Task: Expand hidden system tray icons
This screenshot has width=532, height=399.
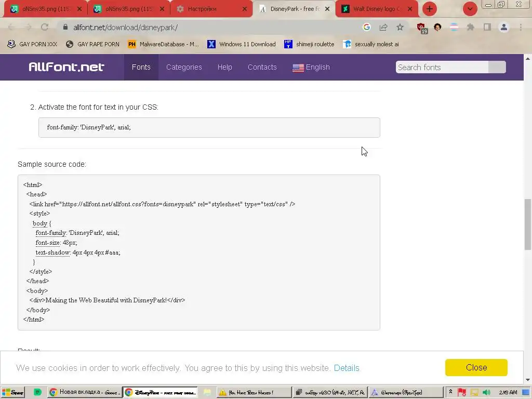Action: click(x=450, y=392)
